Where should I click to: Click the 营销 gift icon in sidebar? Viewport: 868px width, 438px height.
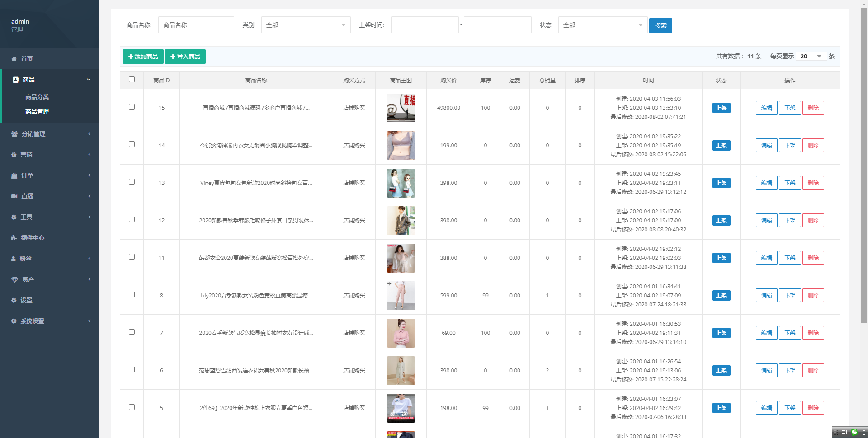click(x=14, y=155)
